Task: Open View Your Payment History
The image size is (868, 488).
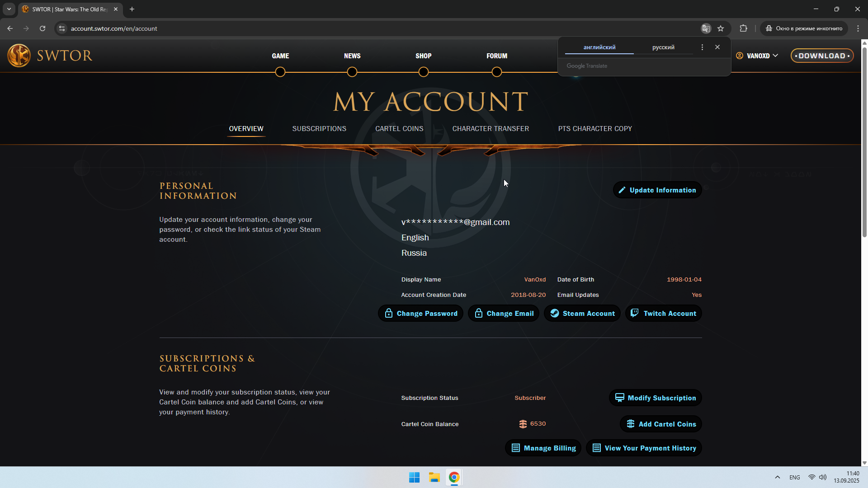Action: point(644,448)
